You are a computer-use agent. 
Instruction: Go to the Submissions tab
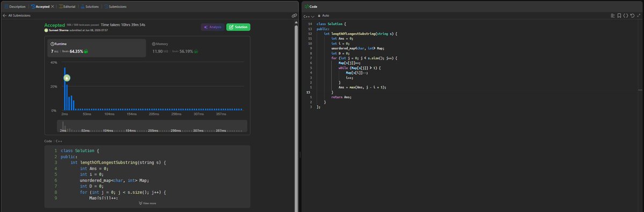pyautogui.click(x=115, y=6)
